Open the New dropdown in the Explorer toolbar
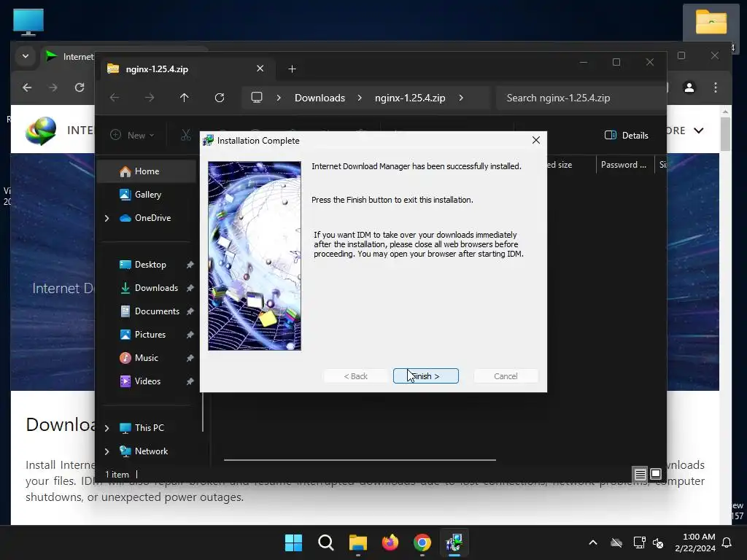Image resolution: width=747 pixels, height=560 pixels. tap(132, 135)
